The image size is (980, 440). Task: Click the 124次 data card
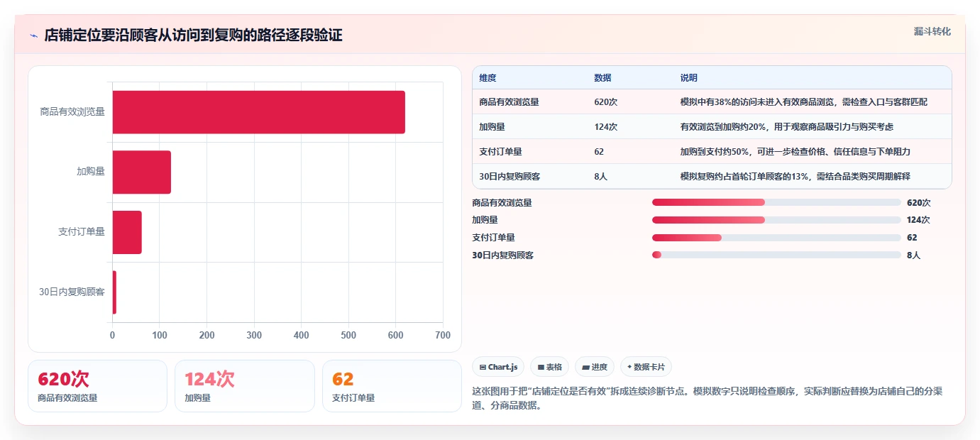pos(245,386)
